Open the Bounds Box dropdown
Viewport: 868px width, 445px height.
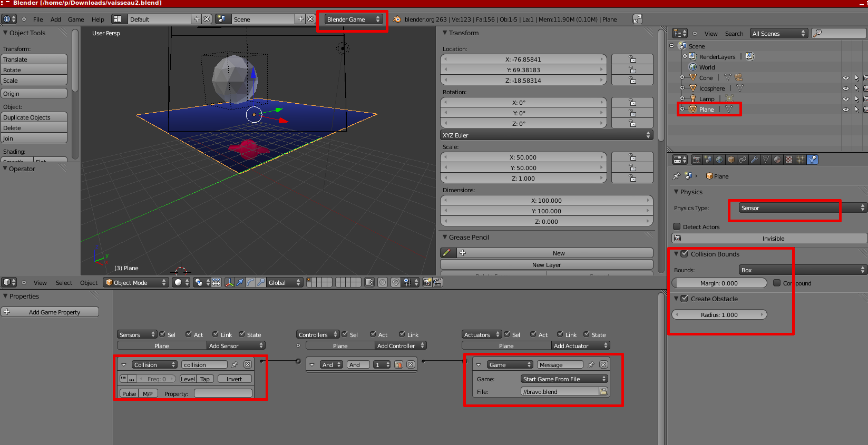point(802,270)
